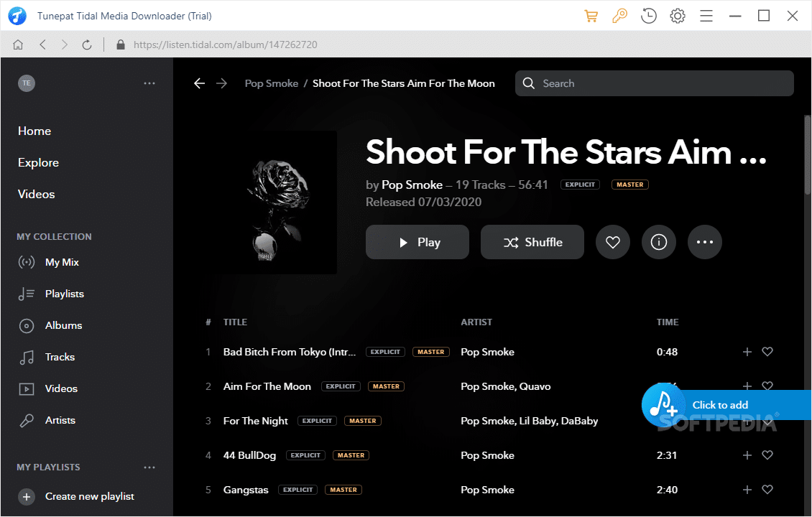Open the shopping cart purchase icon

point(591,16)
